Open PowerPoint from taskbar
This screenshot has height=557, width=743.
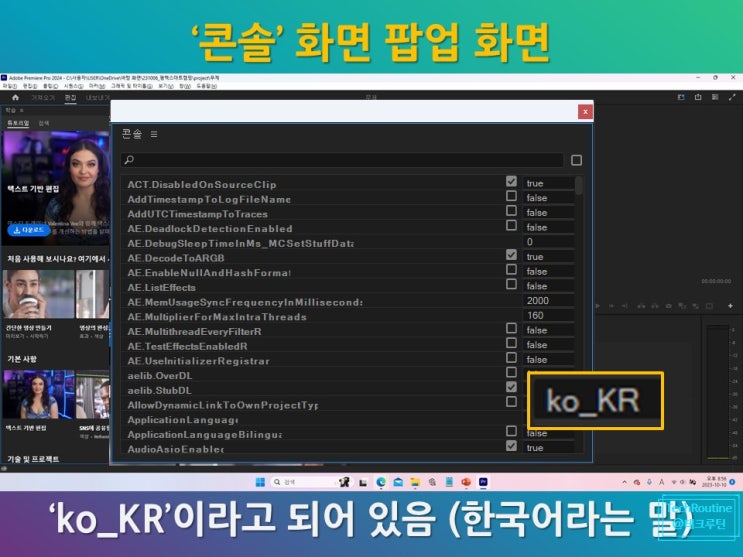click(x=466, y=482)
